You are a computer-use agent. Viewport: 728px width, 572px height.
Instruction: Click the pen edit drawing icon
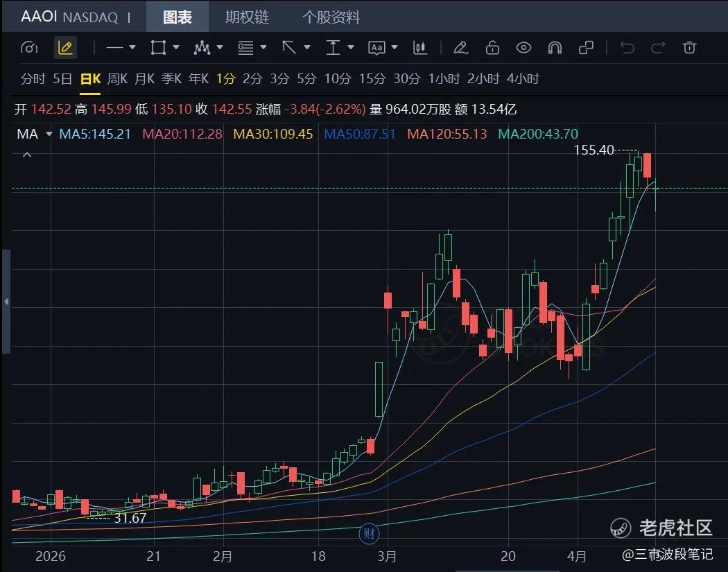point(461,47)
